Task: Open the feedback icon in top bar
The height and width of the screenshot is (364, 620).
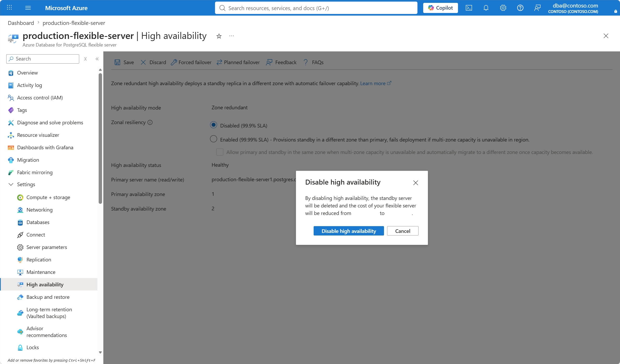Action: [537, 8]
